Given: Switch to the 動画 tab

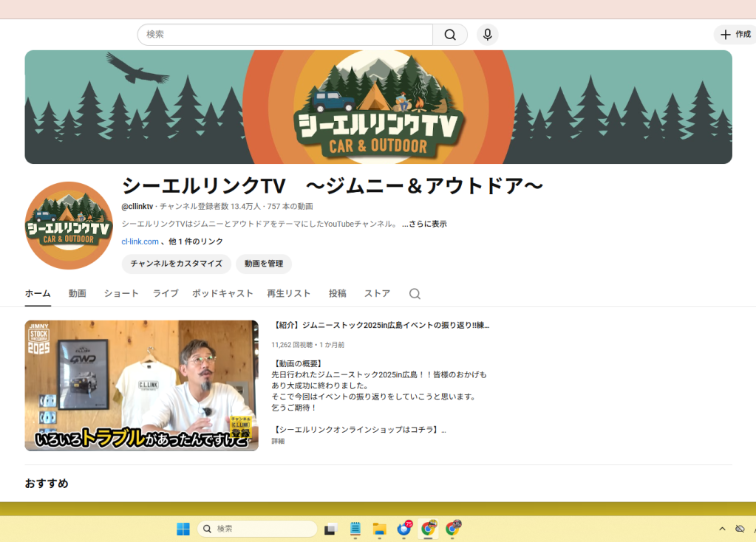Looking at the screenshot, I should coord(78,293).
